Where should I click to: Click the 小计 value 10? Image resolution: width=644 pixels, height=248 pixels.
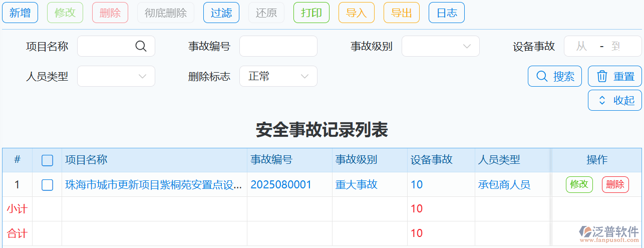[417, 209]
